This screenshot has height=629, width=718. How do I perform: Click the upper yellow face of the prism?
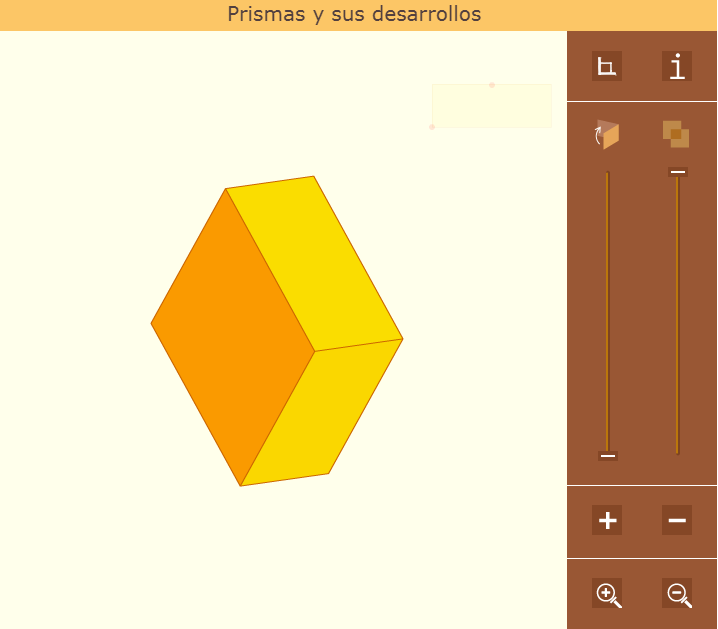(x=315, y=260)
